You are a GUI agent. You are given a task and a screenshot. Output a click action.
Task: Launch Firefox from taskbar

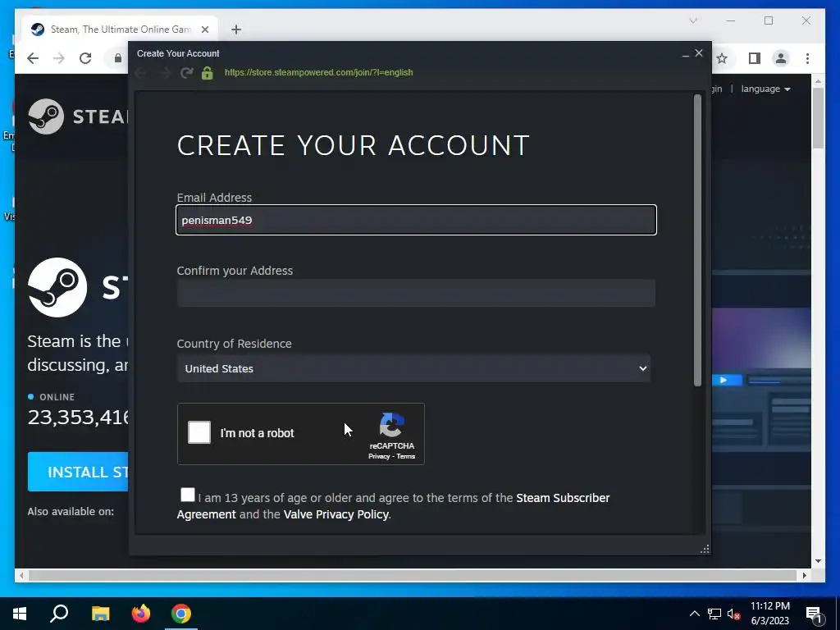(141, 614)
